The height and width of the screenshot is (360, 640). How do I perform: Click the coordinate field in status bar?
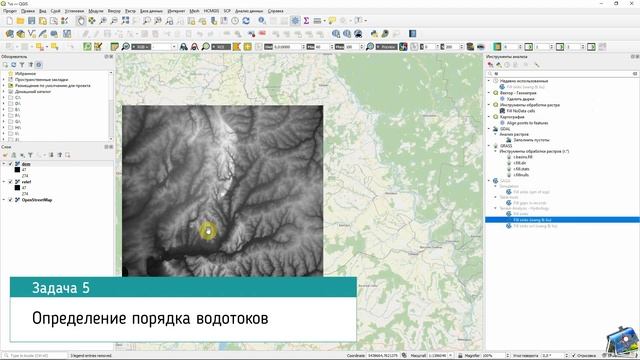coord(383,356)
